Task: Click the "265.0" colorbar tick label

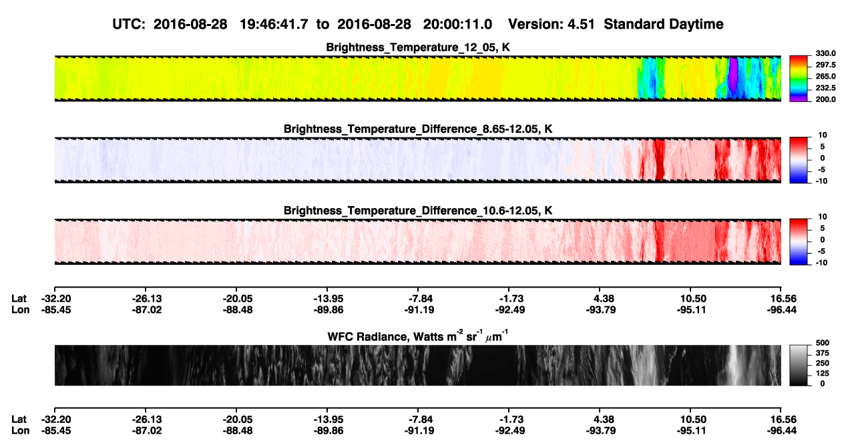Action: click(x=825, y=76)
